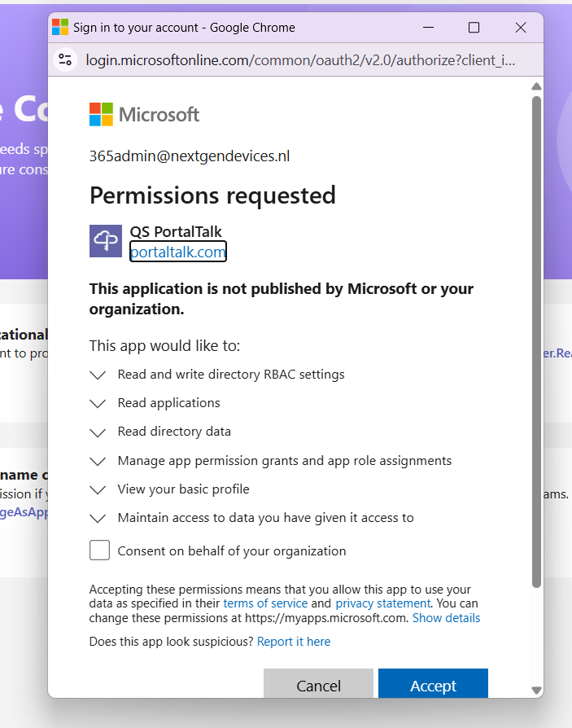572x728 pixels.
Task: Click the 'This app would like to:' text
Action: [164, 346]
